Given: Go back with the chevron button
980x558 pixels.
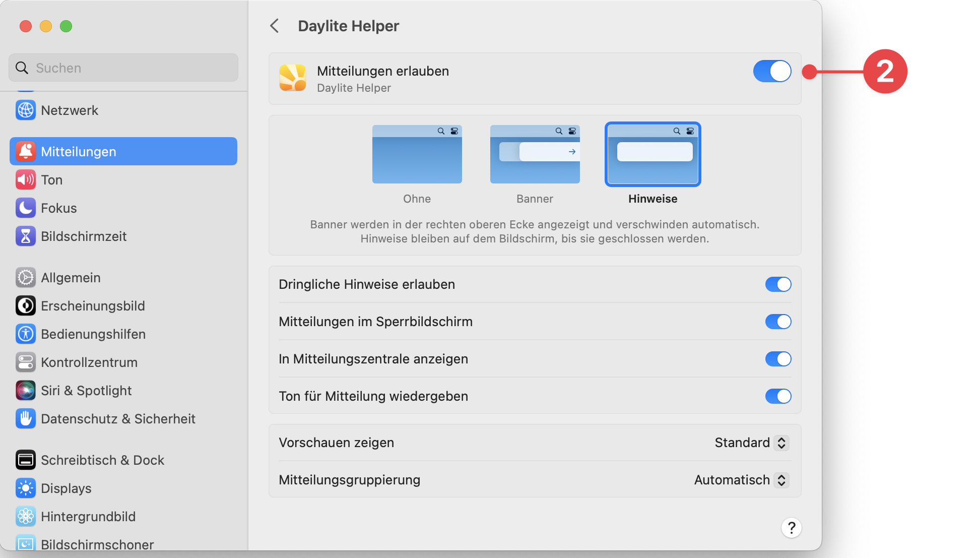Looking at the screenshot, I should [x=275, y=26].
